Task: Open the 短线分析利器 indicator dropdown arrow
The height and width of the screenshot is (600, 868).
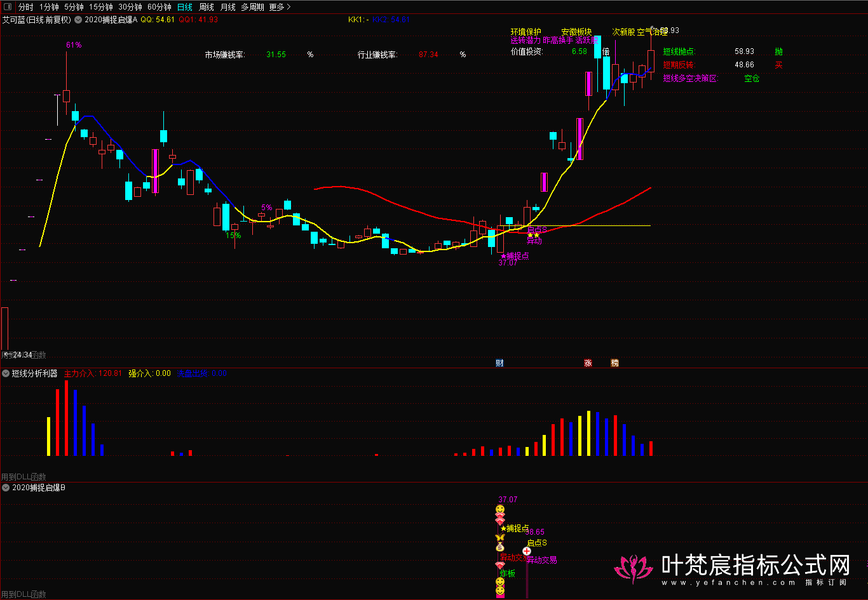Action: [x=6, y=373]
